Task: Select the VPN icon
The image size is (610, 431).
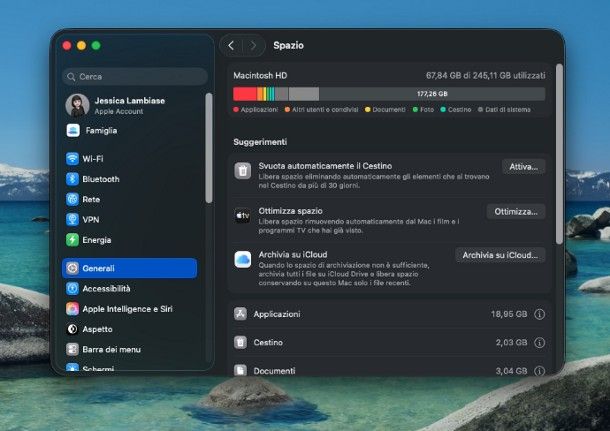Action: point(72,219)
